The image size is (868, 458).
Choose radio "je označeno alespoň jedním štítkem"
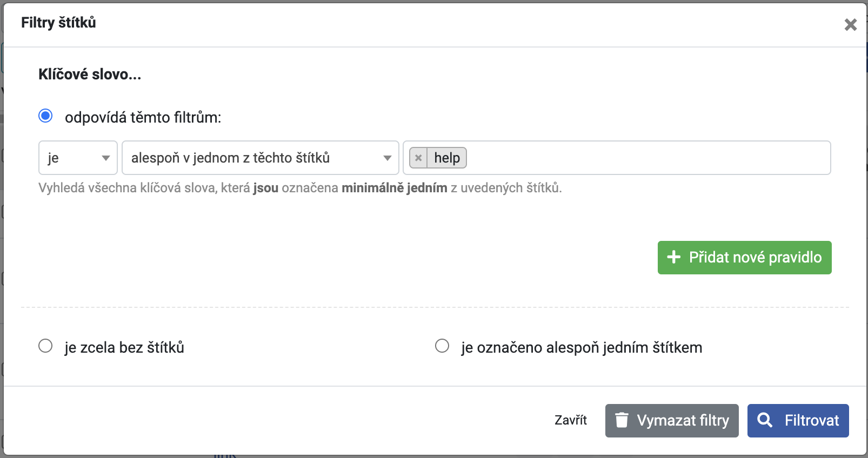(442, 346)
